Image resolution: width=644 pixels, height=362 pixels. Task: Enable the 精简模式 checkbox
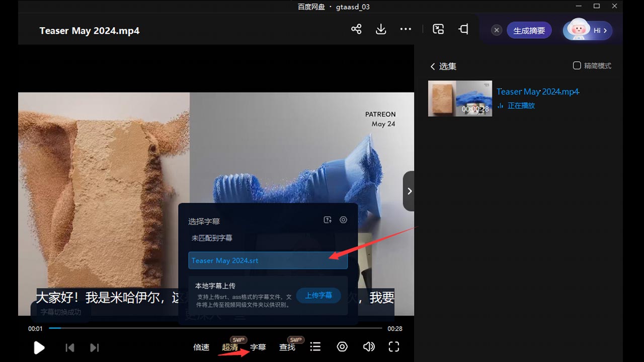click(577, 65)
